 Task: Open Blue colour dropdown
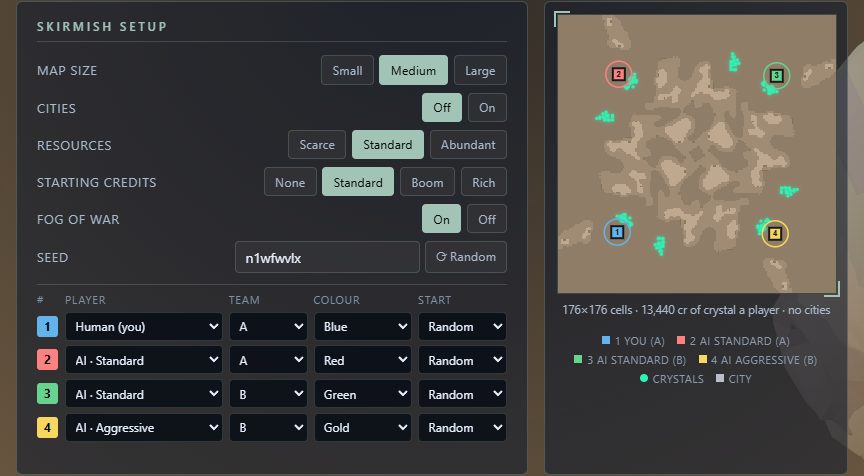(x=363, y=327)
